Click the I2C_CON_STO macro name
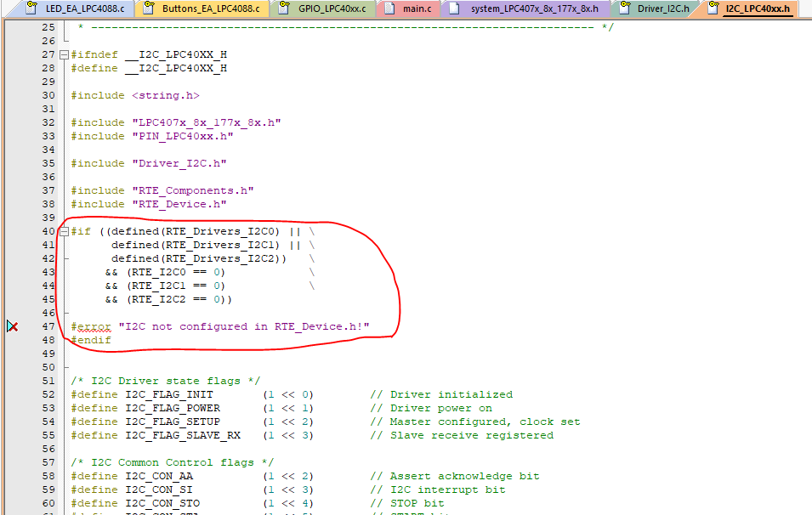 tap(162, 503)
